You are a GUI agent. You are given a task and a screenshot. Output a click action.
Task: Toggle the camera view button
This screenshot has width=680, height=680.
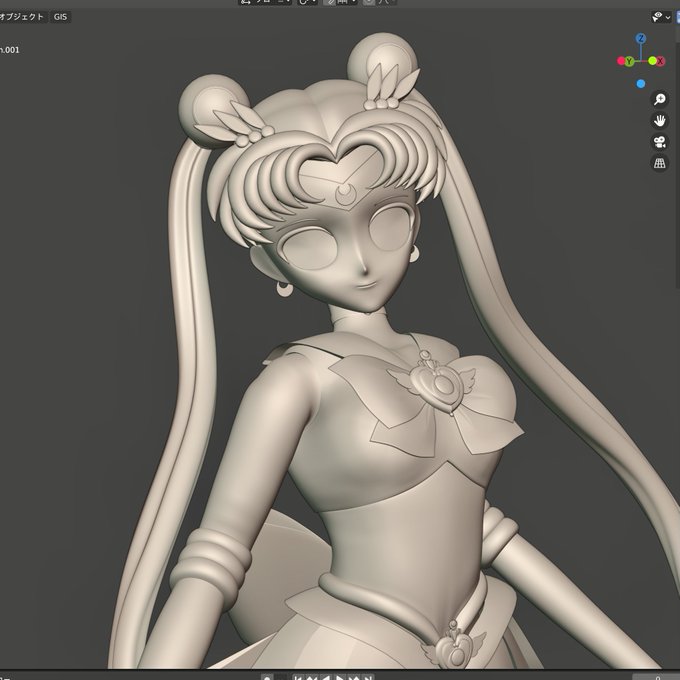click(x=660, y=142)
